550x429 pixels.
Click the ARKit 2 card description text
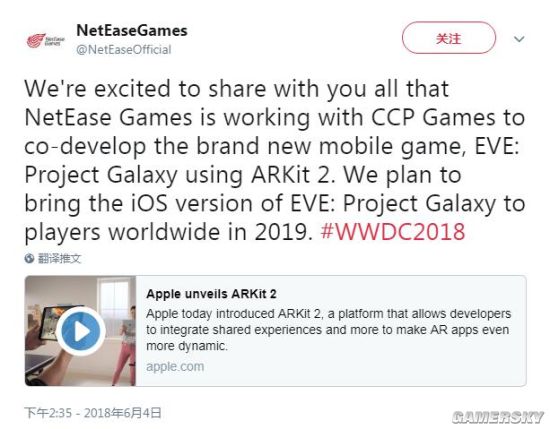[328, 330]
